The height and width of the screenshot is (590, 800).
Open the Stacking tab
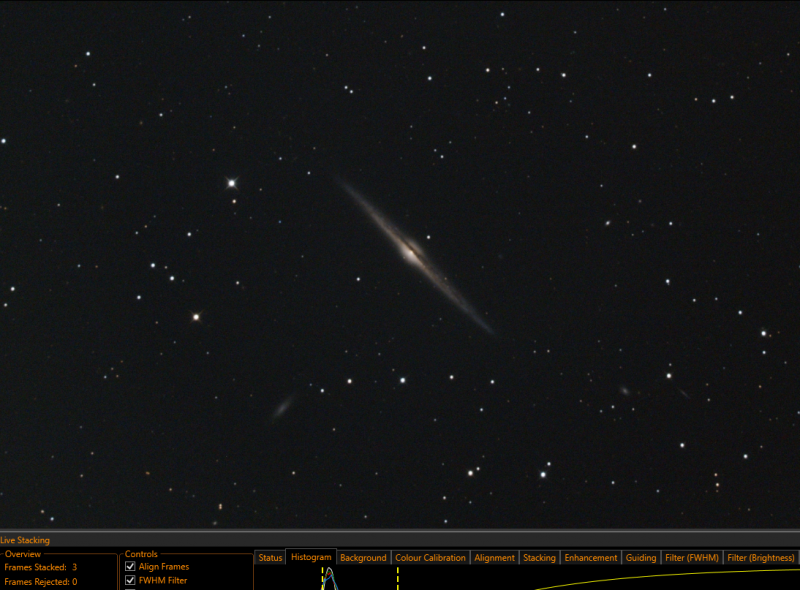pos(539,558)
